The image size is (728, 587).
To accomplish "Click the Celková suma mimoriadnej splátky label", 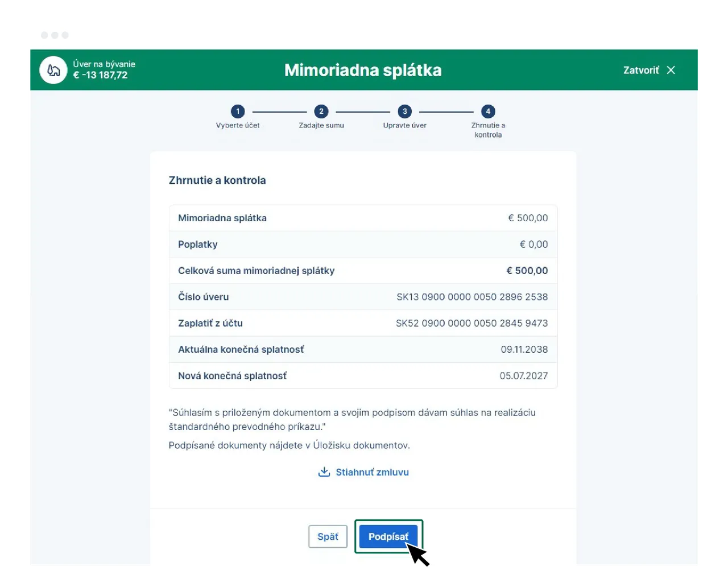I will click(x=257, y=271).
